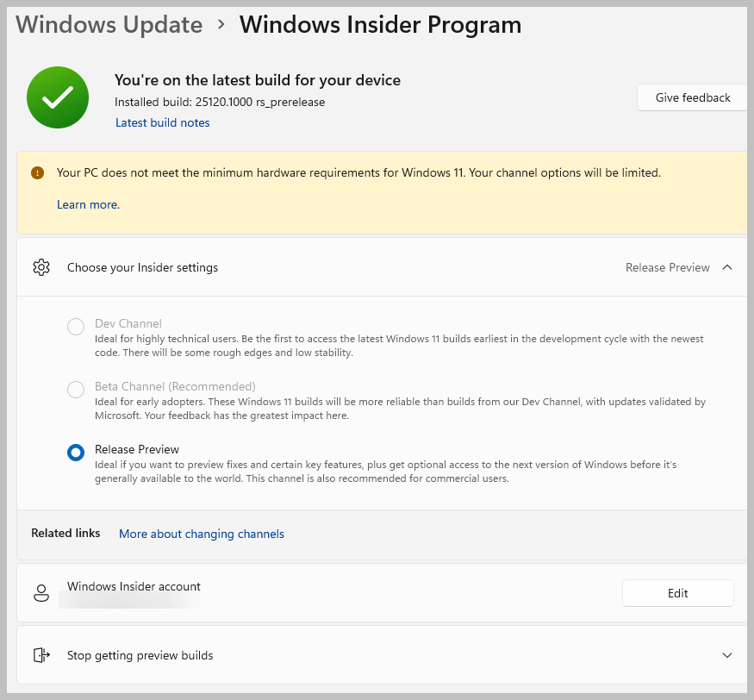Click the gear icon beside Insider settings

tap(41, 267)
